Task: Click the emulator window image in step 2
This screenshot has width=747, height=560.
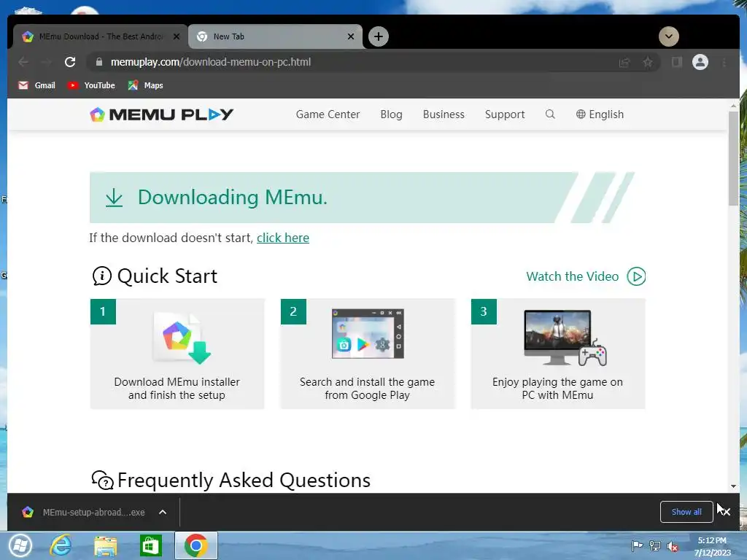Action: [368, 333]
